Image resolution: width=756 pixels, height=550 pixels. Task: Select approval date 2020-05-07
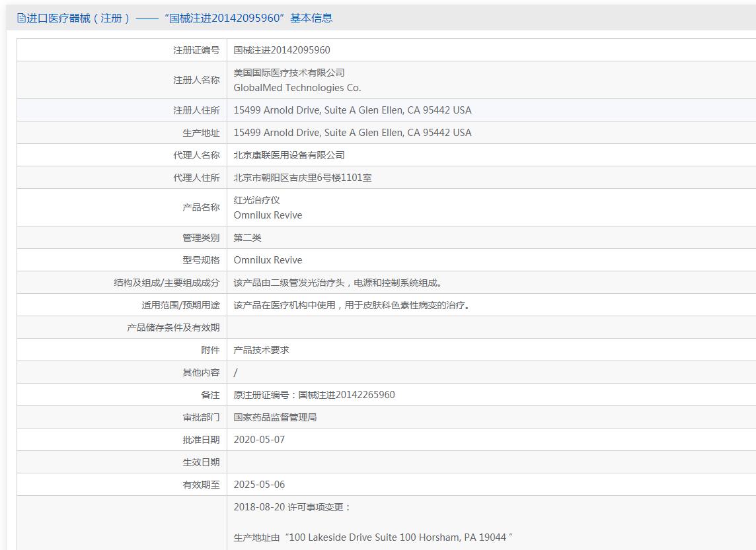260,440
